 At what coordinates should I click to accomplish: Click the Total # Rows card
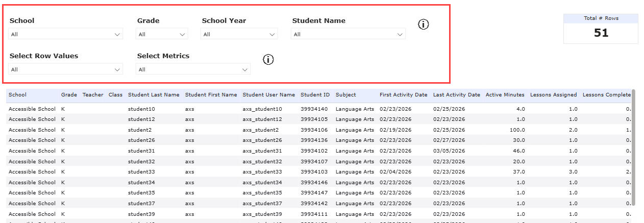pyautogui.click(x=601, y=29)
